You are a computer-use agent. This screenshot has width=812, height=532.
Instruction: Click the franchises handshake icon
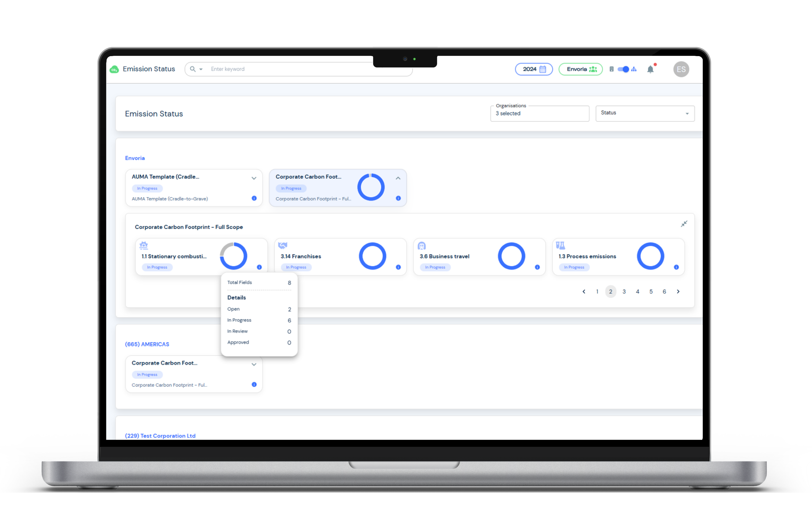[282, 245]
